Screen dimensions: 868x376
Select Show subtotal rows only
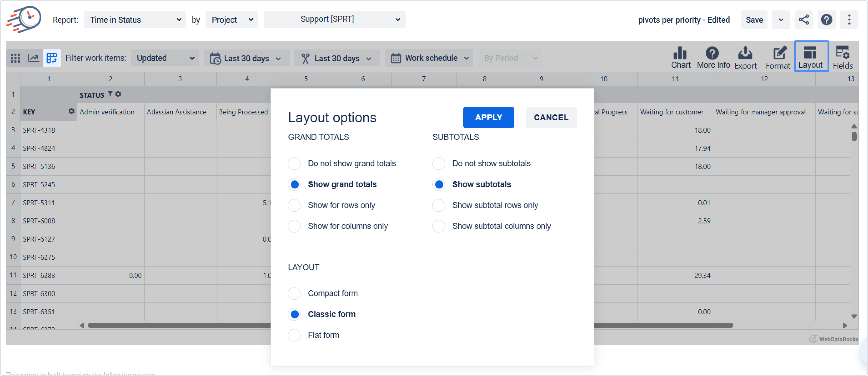[x=438, y=205]
